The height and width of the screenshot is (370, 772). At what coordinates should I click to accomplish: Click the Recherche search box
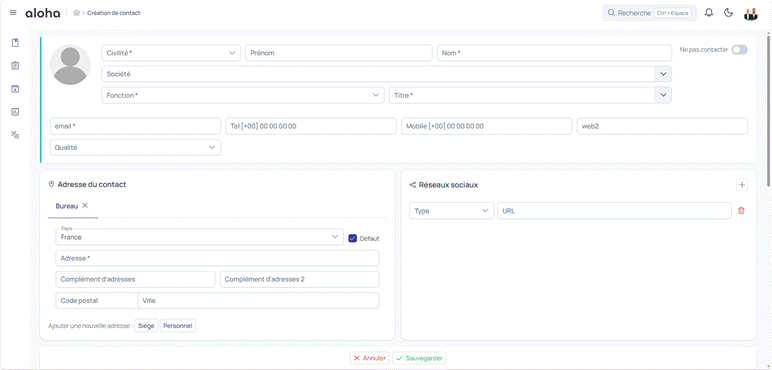649,13
